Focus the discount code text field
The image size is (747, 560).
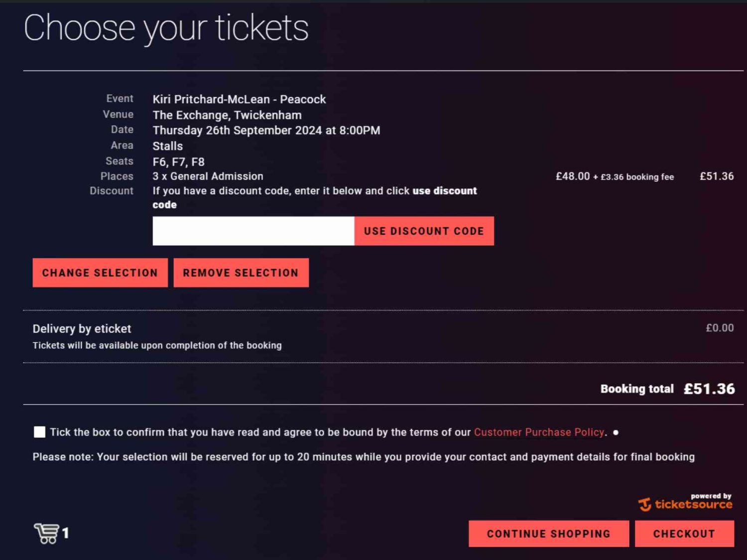253,231
